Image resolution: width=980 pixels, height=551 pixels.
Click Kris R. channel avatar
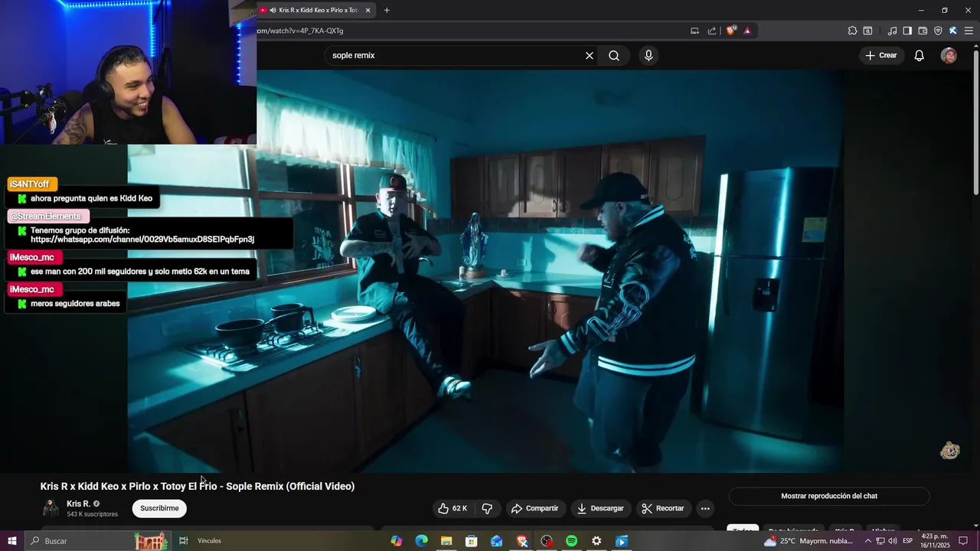pyautogui.click(x=51, y=508)
